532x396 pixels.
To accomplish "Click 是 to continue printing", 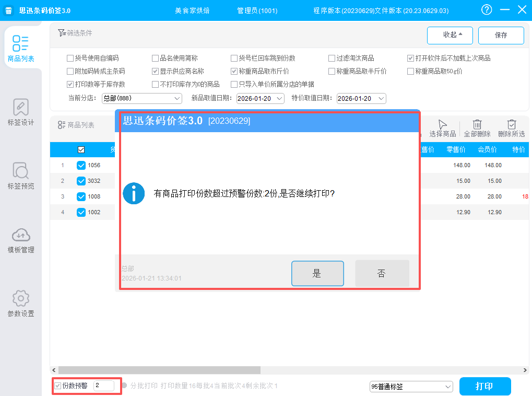I will tap(317, 273).
